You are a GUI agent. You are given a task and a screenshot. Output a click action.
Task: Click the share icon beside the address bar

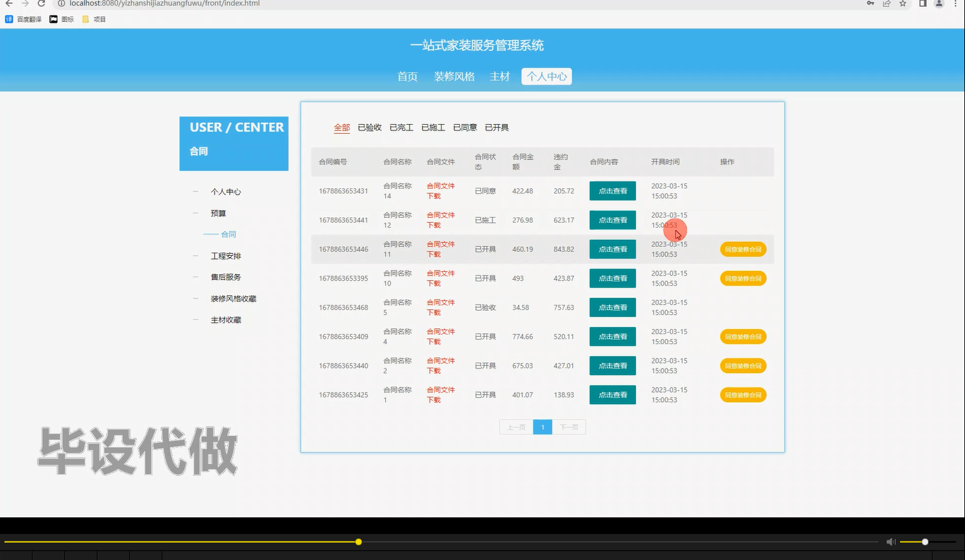click(x=886, y=4)
